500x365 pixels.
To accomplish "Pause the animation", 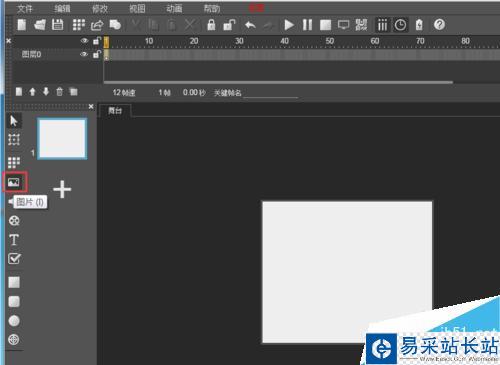I will pyautogui.click(x=307, y=25).
